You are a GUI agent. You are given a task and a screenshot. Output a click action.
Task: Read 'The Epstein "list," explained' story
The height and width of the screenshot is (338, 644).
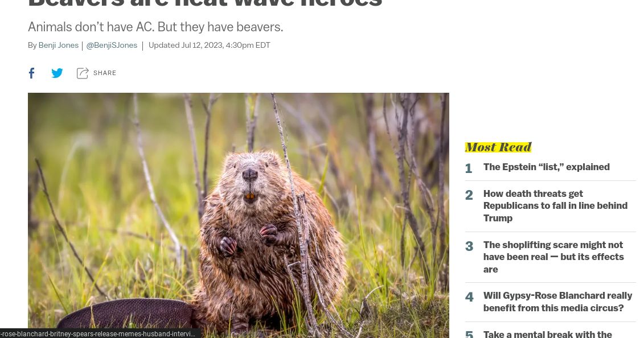(x=546, y=167)
